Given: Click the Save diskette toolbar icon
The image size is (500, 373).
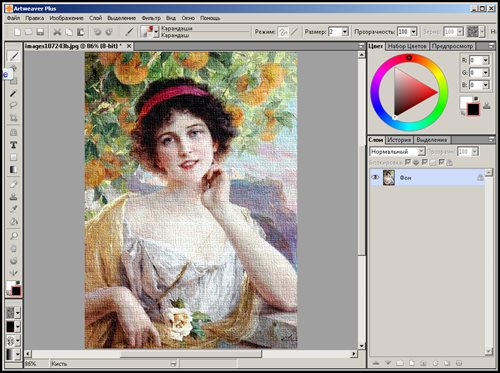Looking at the screenshot, I should point(40,32).
